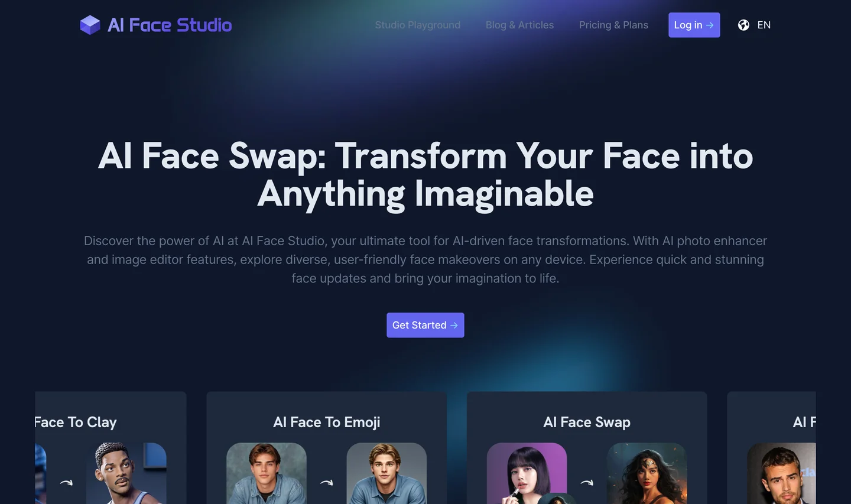The image size is (851, 504).
Task: Click the curved arrow in Face To Clay card
Action: click(x=66, y=482)
